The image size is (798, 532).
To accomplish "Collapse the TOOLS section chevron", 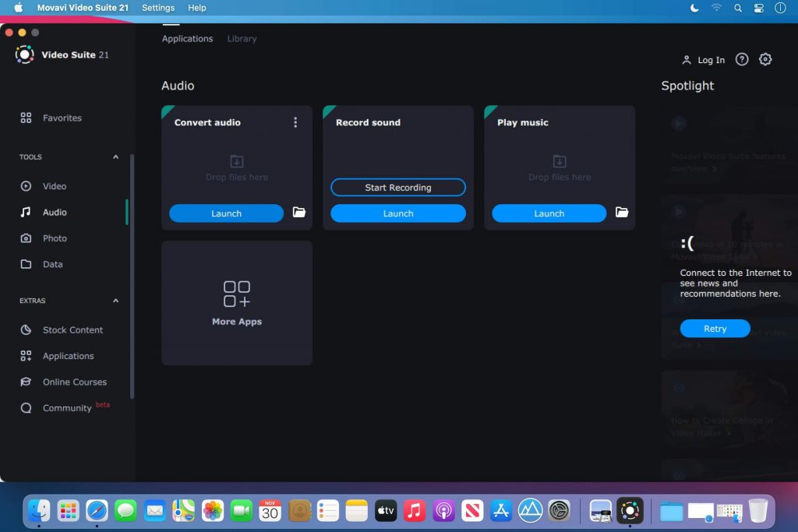I will click(x=115, y=157).
